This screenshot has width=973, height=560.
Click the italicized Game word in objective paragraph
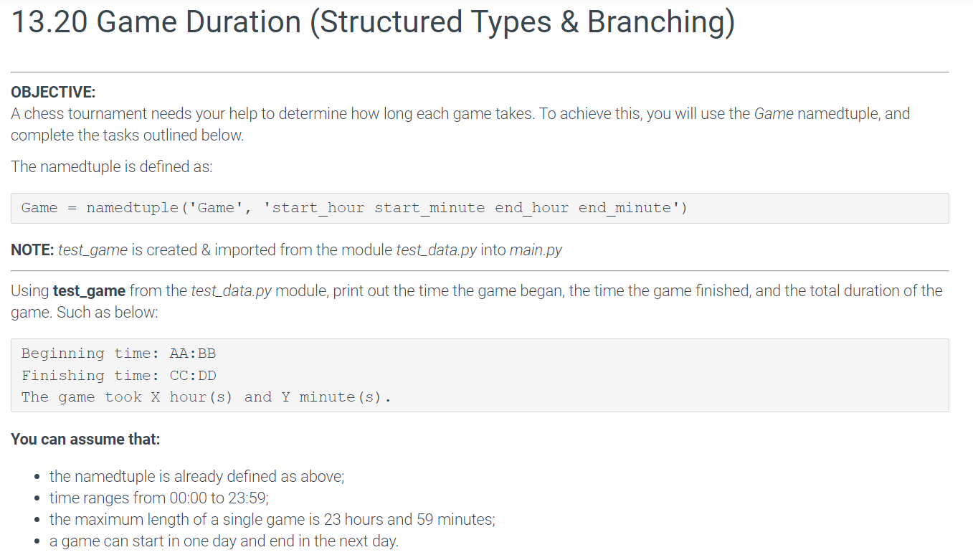pyautogui.click(x=773, y=113)
